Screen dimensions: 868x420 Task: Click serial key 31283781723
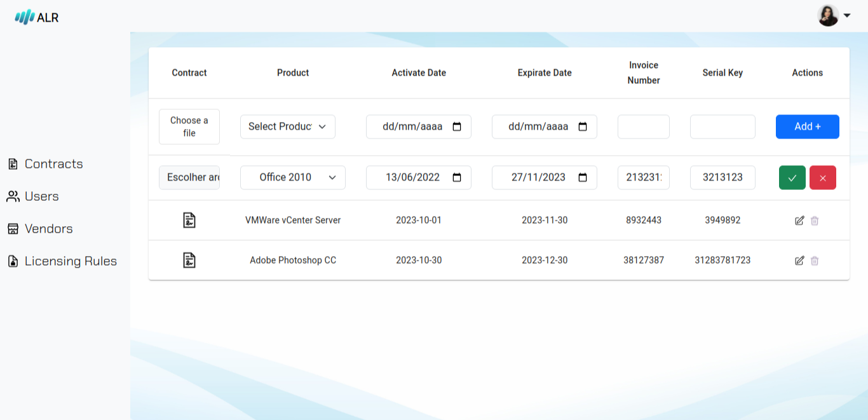pos(722,261)
